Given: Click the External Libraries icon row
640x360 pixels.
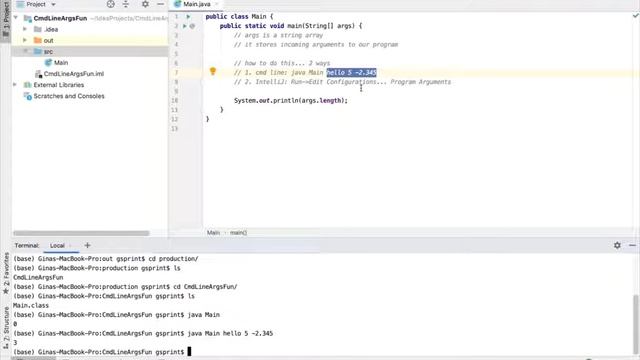Looking at the screenshot, I should [x=28, y=85].
